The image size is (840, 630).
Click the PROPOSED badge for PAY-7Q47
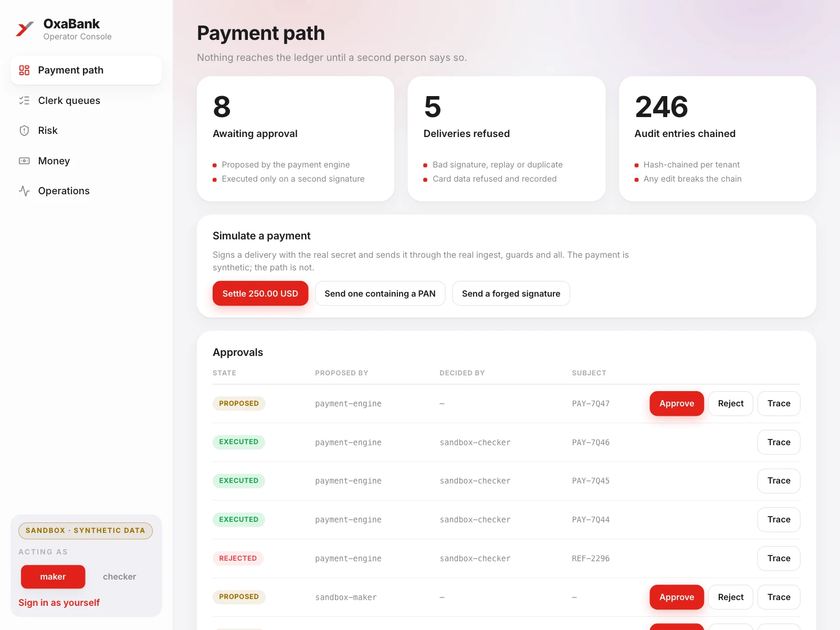click(x=239, y=404)
